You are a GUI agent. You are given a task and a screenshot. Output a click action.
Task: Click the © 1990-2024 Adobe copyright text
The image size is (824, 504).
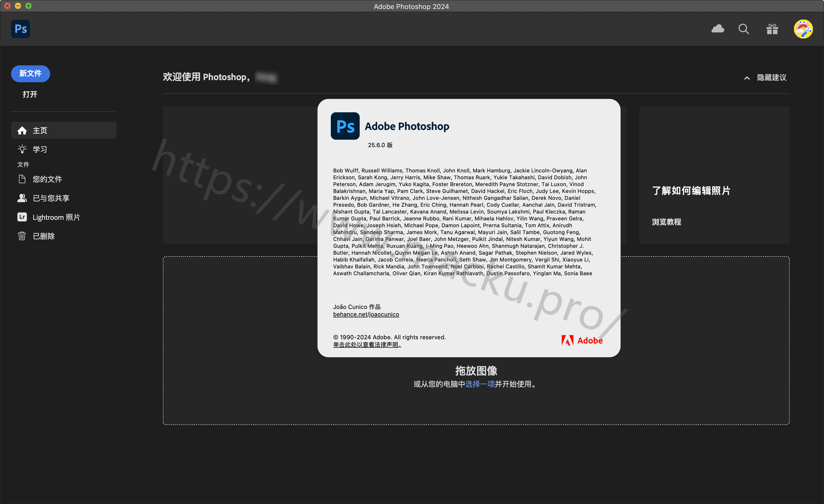389,337
